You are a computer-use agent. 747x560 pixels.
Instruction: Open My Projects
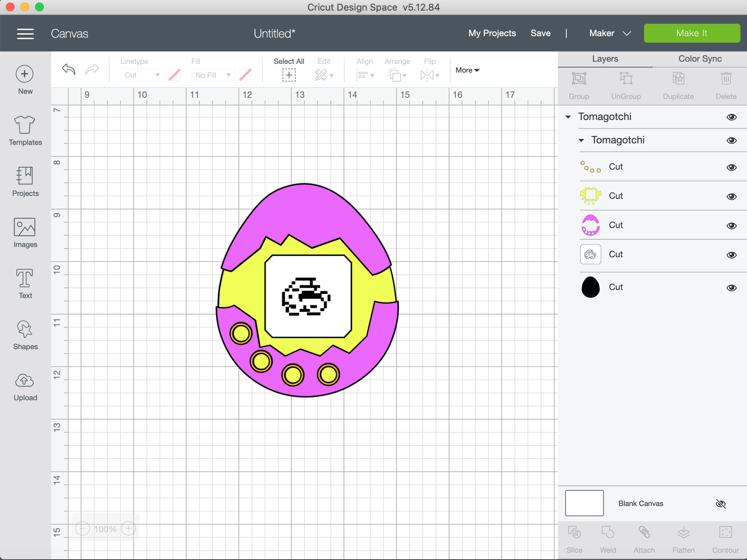[x=492, y=33]
